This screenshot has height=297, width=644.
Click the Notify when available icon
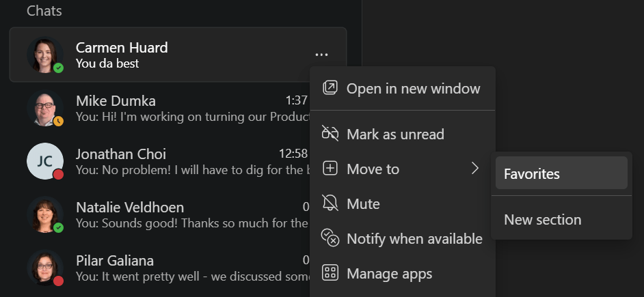tap(330, 238)
